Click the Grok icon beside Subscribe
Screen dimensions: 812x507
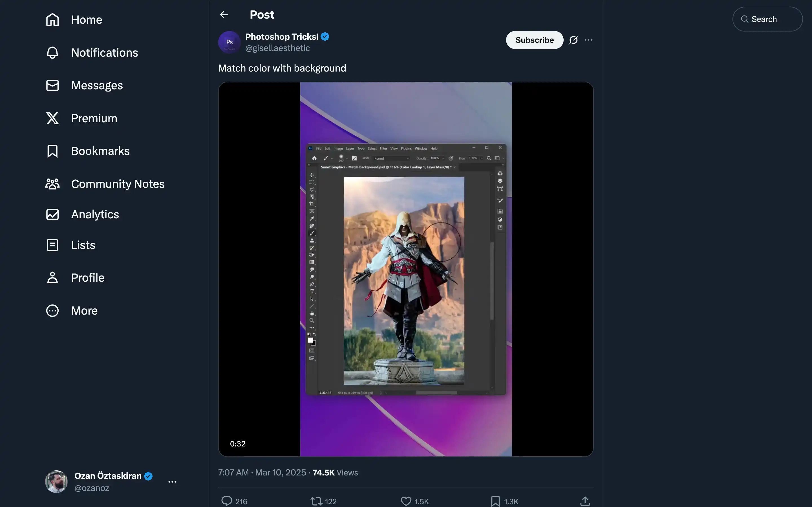573,40
